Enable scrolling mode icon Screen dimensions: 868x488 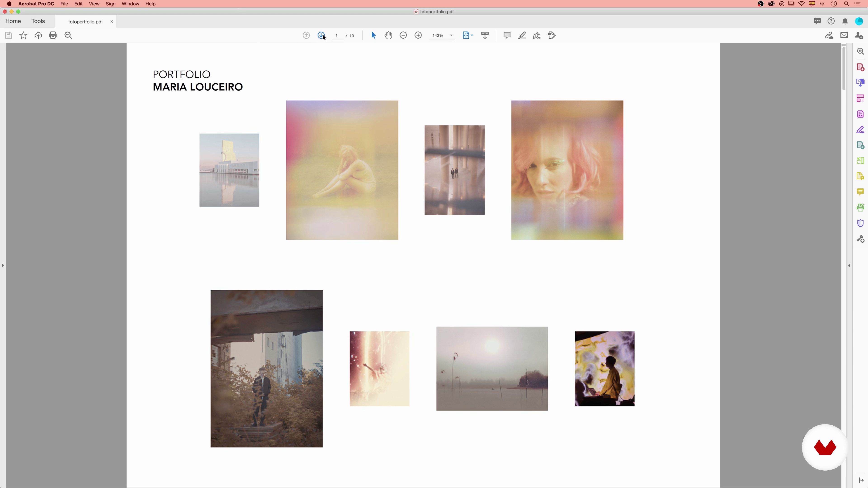click(485, 35)
